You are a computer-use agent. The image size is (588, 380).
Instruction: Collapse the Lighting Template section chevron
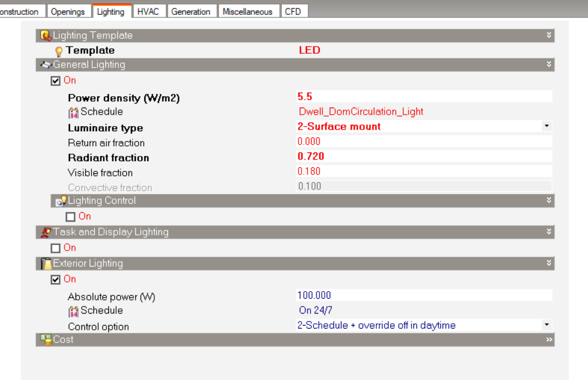[549, 35]
